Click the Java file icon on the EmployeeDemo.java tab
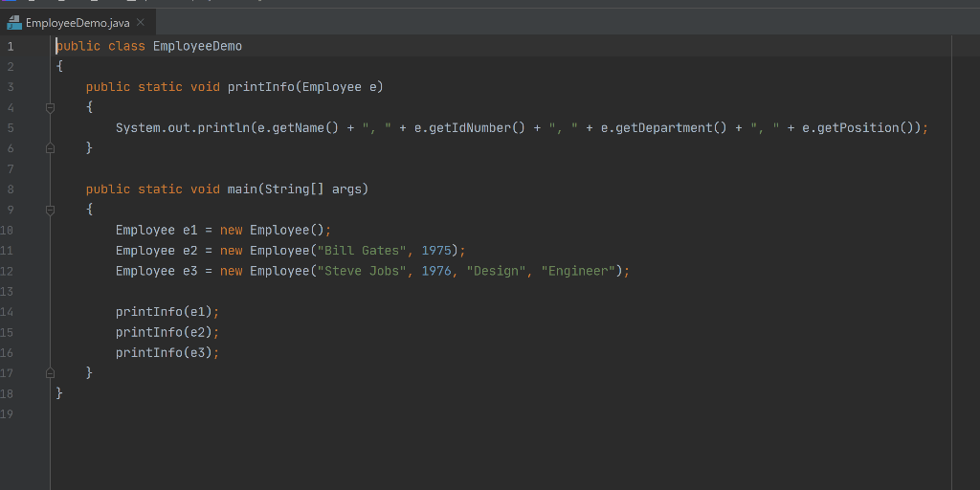 [13, 23]
